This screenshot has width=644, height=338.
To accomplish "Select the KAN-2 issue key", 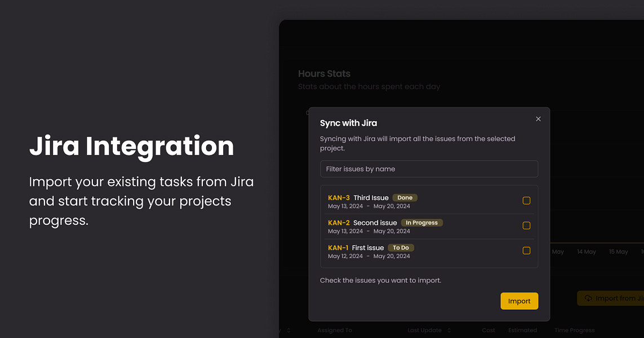I will tap(339, 223).
